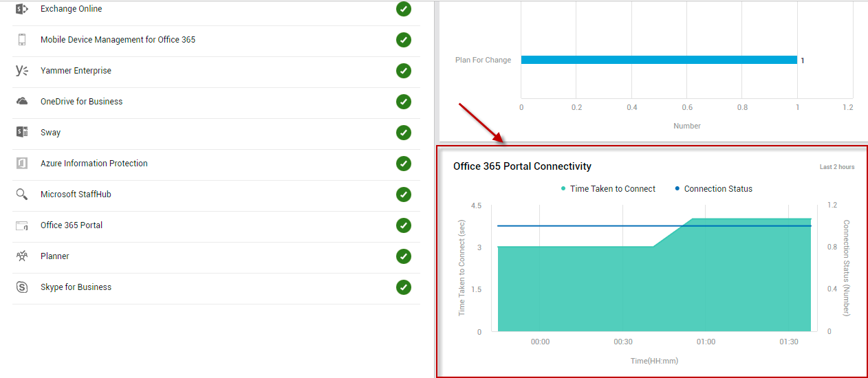
Task: Click the 01:30 time axis label
Action: point(789,342)
